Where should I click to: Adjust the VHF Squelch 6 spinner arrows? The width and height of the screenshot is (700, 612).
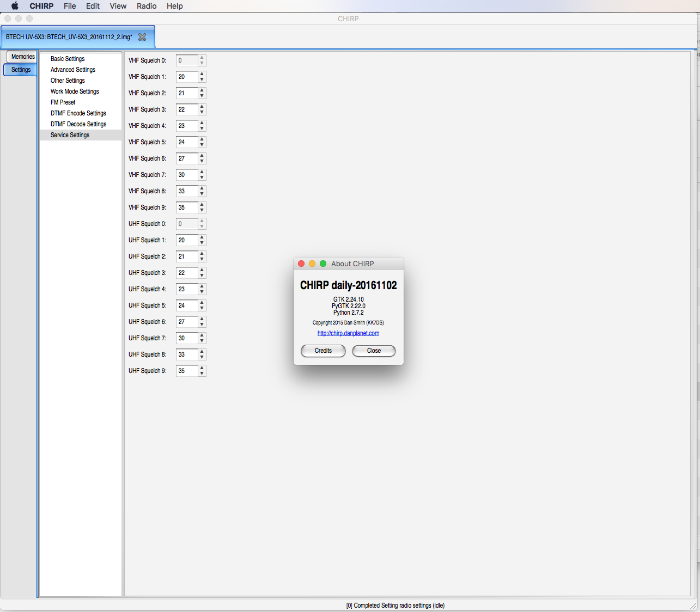(x=202, y=158)
